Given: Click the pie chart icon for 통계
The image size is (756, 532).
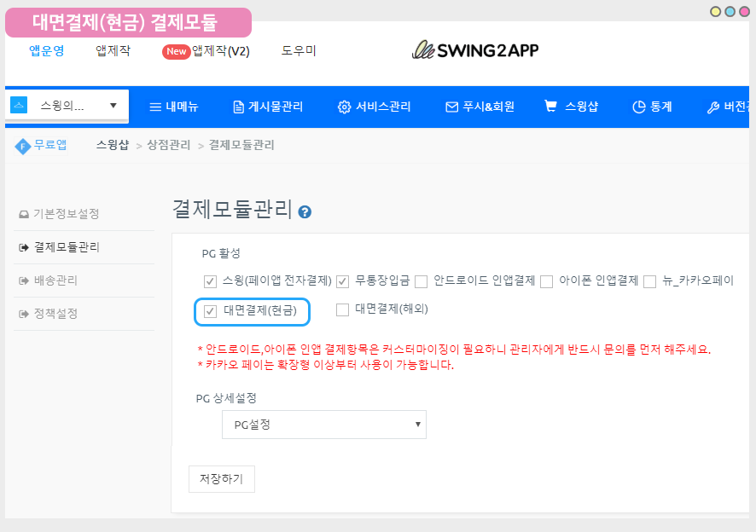Looking at the screenshot, I should click(638, 107).
